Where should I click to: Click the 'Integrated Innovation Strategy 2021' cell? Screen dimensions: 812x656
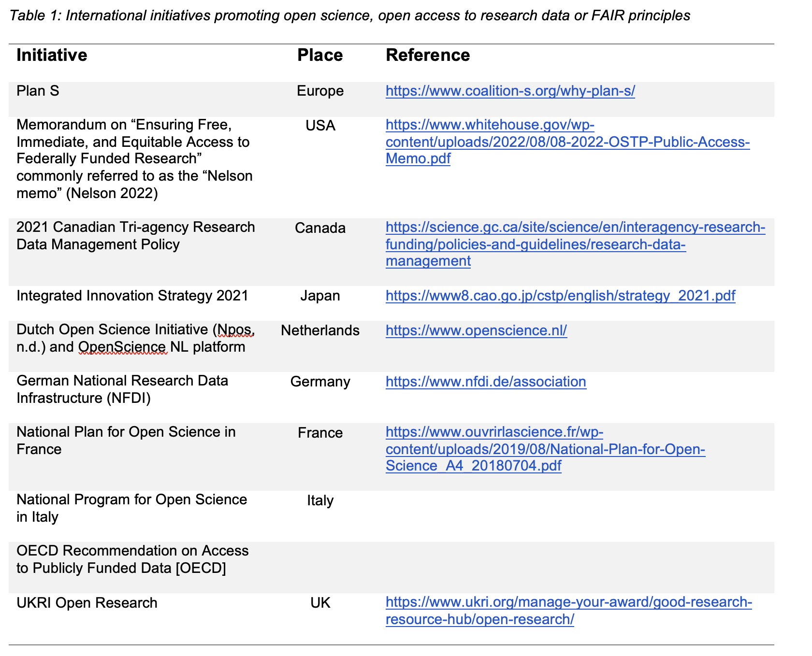[x=132, y=296]
